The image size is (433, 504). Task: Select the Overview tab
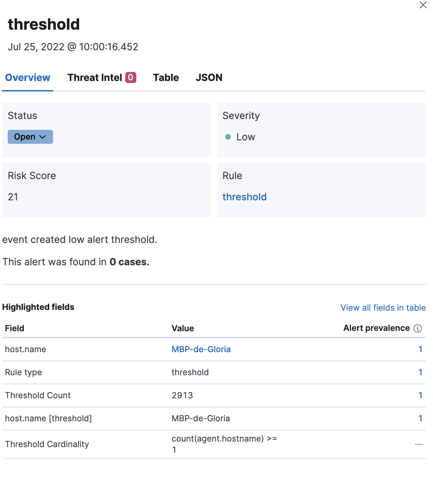27,77
